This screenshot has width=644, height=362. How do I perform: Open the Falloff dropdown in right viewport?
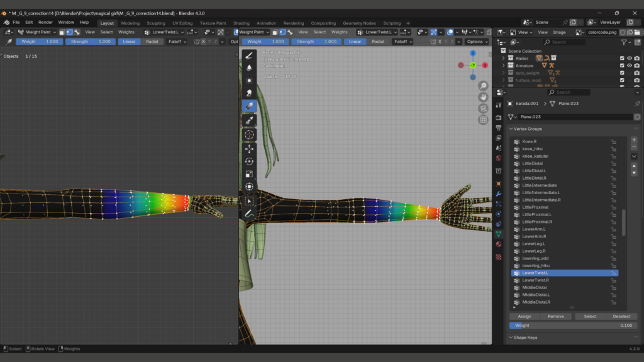[x=402, y=41]
